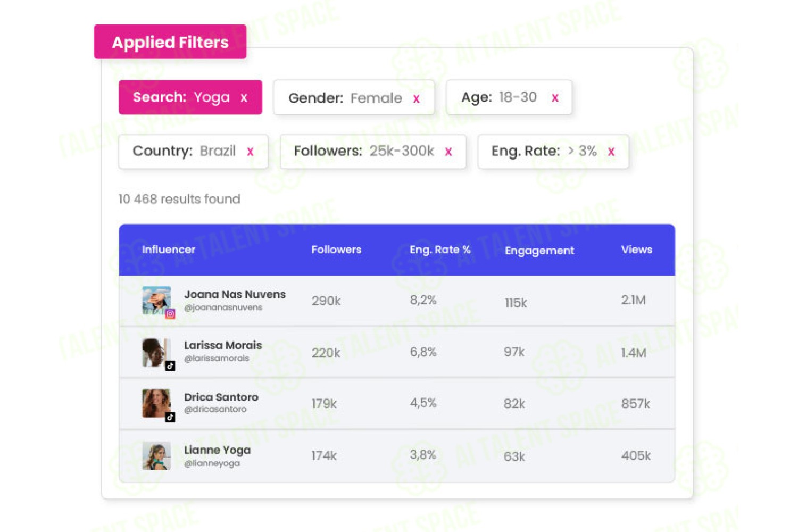
Task: Click Instagram badge on Joana Nas Nuvens avatar
Action: [x=170, y=314]
